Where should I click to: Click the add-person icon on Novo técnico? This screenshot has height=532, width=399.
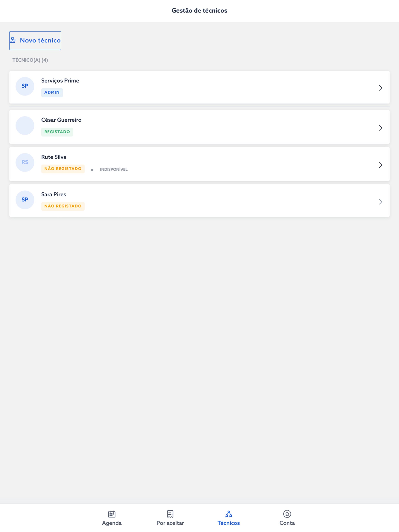pos(13,40)
